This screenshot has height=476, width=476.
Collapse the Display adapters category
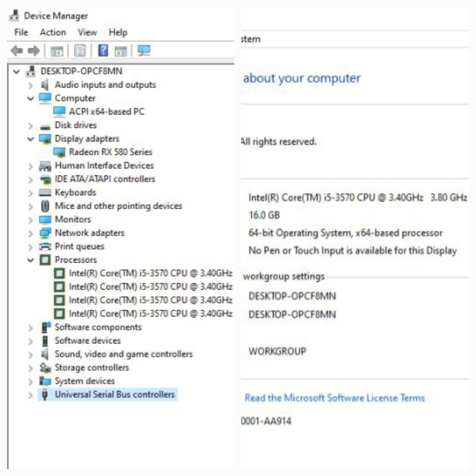click(31, 139)
